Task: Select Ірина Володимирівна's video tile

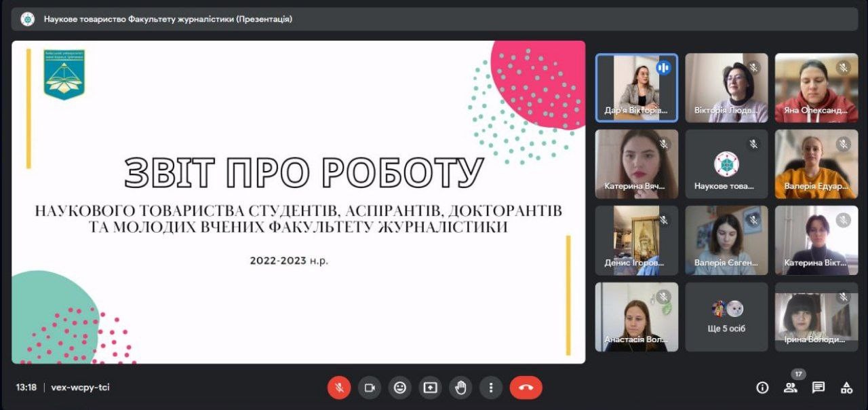Action: point(816,317)
